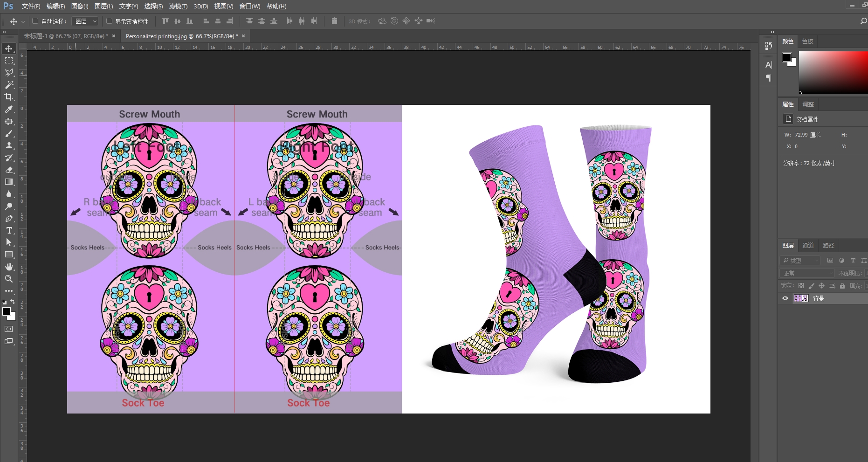
Task: Select the Rectangle shape tool
Action: coord(9,255)
